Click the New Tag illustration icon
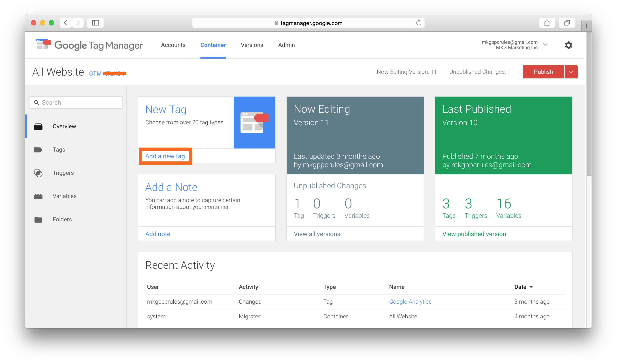 point(254,122)
